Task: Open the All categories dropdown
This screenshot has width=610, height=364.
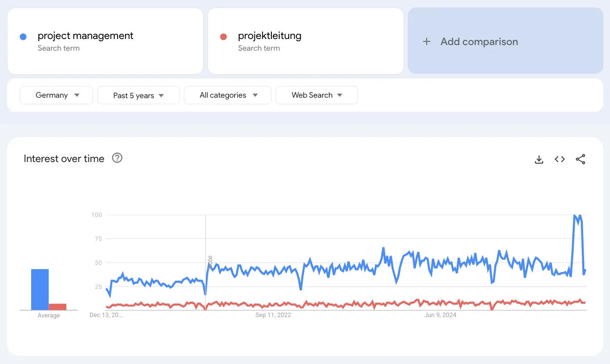Action: (227, 95)
